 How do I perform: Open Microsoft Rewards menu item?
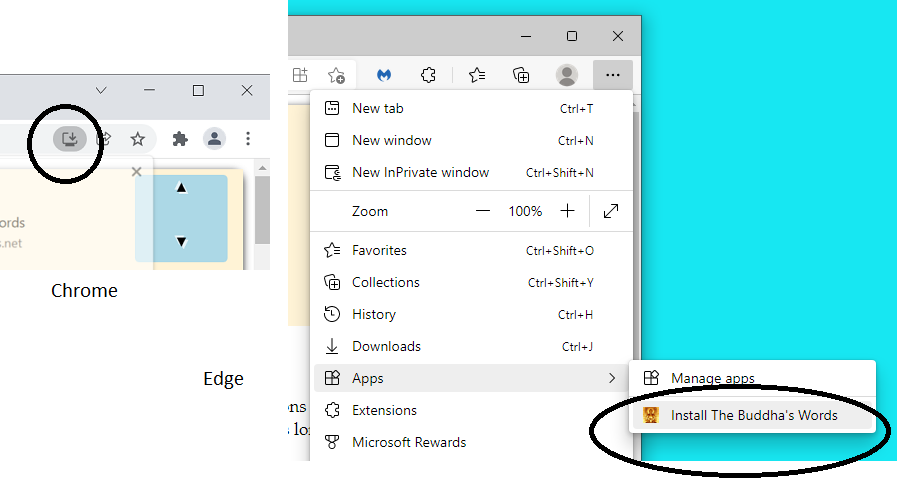pyautogui.click(x=471, y=442)
